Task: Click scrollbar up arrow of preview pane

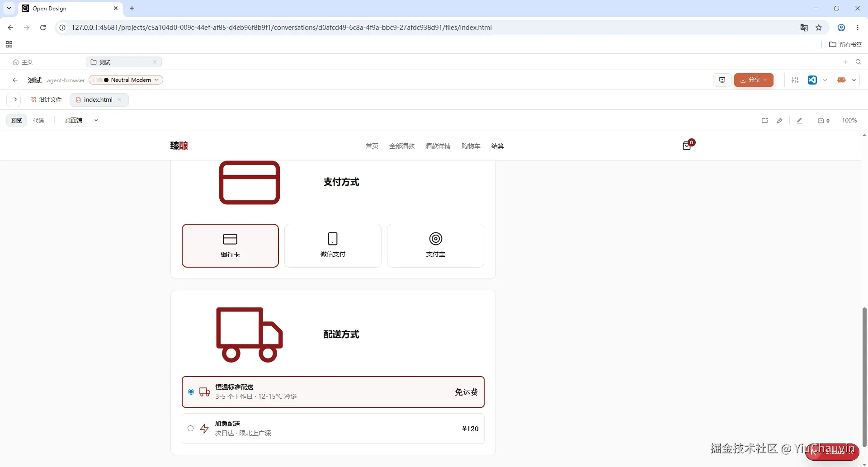Action: [x=864, y=135]
